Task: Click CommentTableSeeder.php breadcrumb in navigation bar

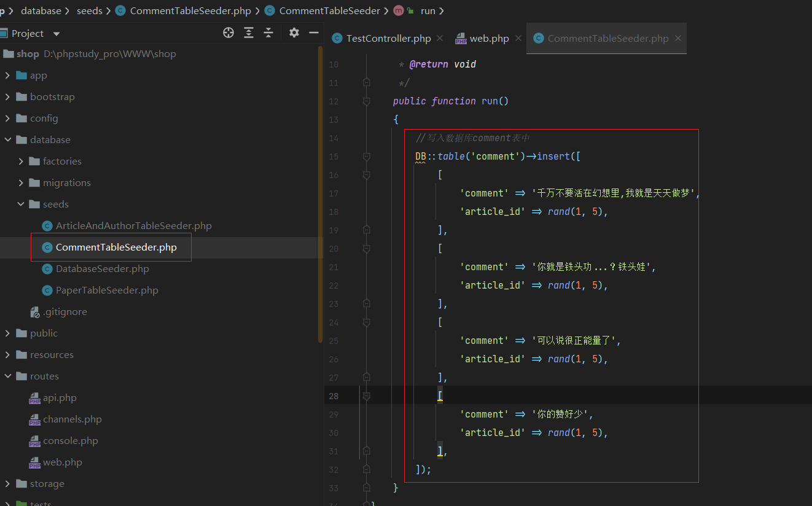Action: [190, 10]
